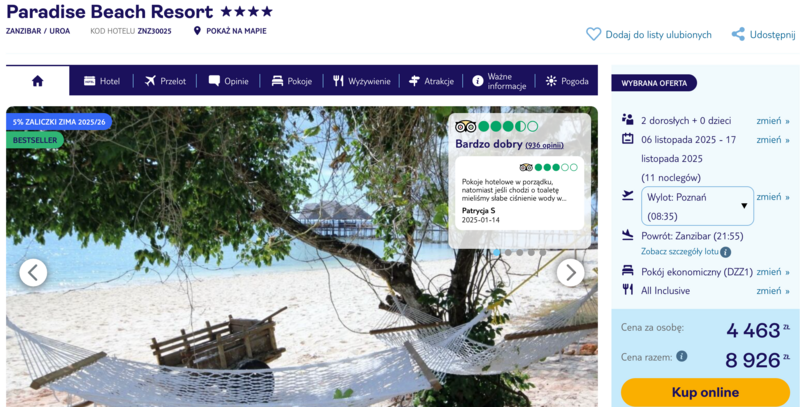Open the Wyżywienie tab
The width and height of the screenshot is (800, 407).
click(x=362, y=81)
